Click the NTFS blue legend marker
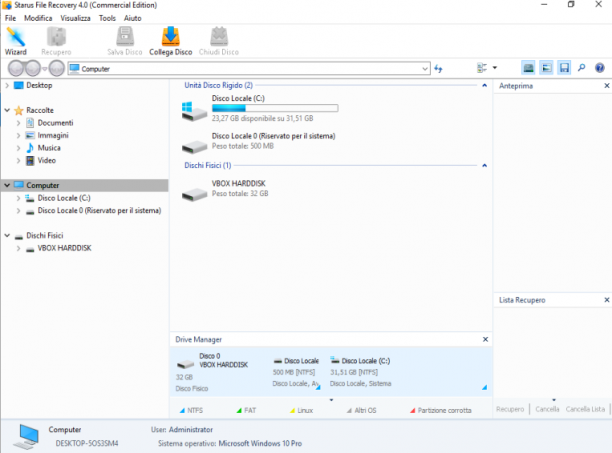This screenshot has width=612, height=453. pyautogui.click(x=182, y=410)
